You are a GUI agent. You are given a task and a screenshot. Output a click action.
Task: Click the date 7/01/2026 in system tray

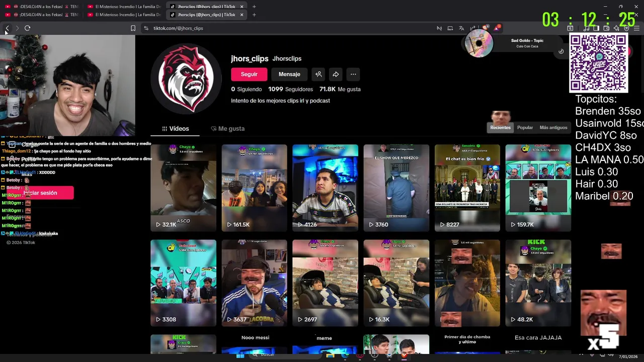tap(628, 356)
